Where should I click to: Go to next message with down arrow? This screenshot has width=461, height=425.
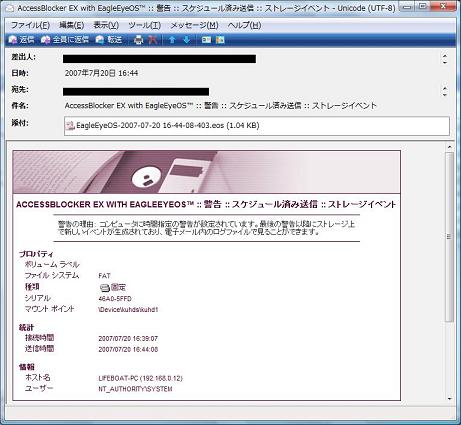point(187,40)
